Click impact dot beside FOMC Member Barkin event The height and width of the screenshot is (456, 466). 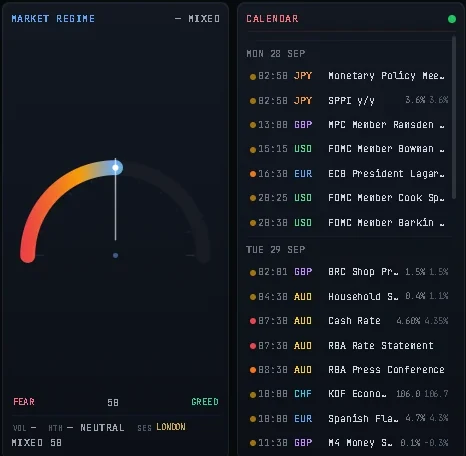pyautogui.click(x=253, y=223)
